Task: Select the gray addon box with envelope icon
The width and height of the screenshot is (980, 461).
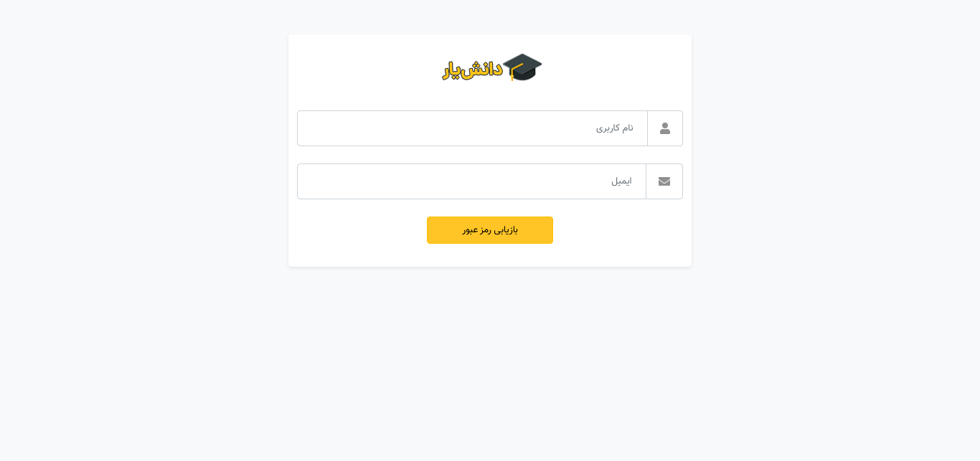Action: tap(664, 181)
